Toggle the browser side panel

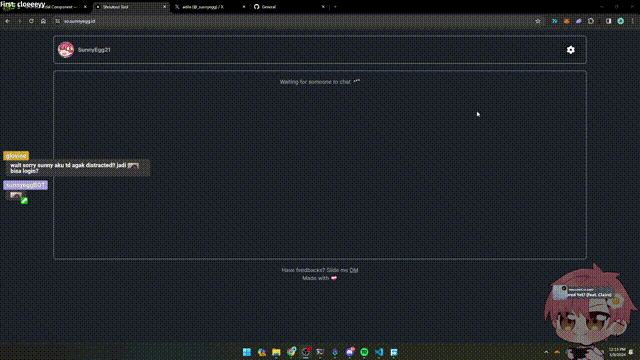pos(608,21)
